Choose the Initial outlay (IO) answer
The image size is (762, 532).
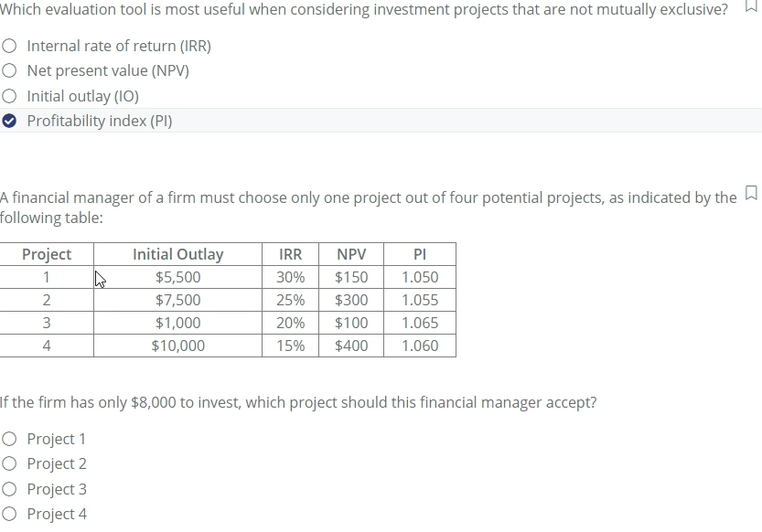point(9,95)
